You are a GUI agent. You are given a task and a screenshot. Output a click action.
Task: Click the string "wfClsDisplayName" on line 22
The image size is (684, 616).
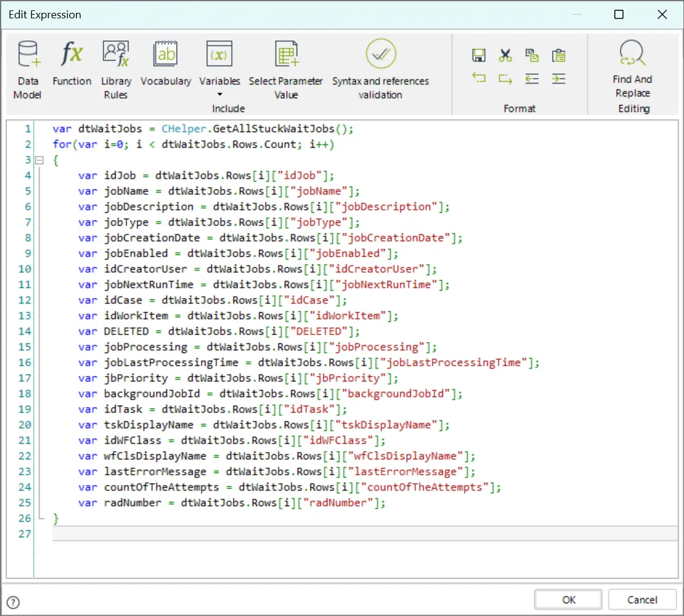click(x=405, y=457)
